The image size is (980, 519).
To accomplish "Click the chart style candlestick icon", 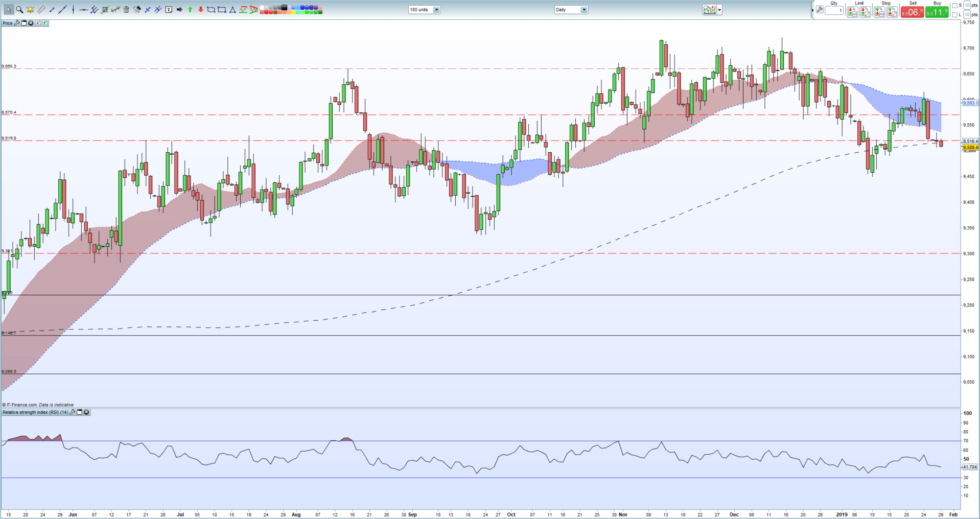I will pyautogui.click(x=709, y=10).
